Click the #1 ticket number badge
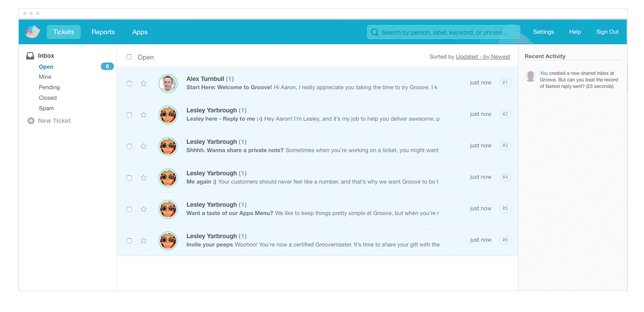The image size is (644, 312). click(x=505, y=83)
